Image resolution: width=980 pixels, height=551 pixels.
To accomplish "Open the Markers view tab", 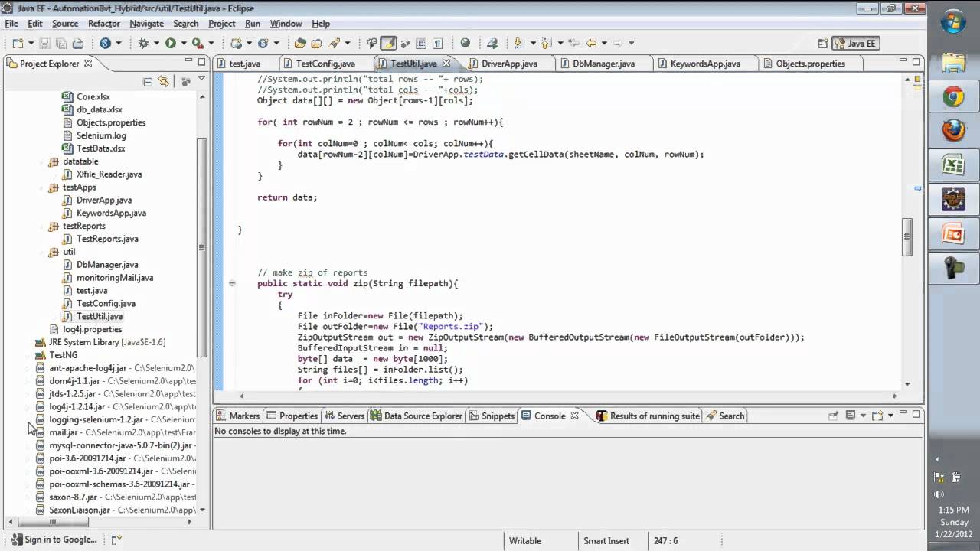I will (x=237, y=416).
